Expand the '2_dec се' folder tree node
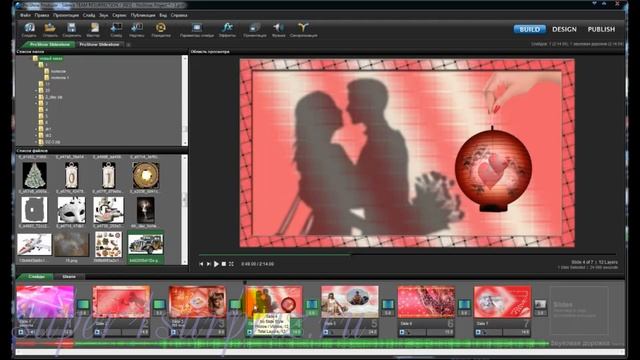Image resolution: width=640 pixels, height=360 pixels. tap(36, 97)
